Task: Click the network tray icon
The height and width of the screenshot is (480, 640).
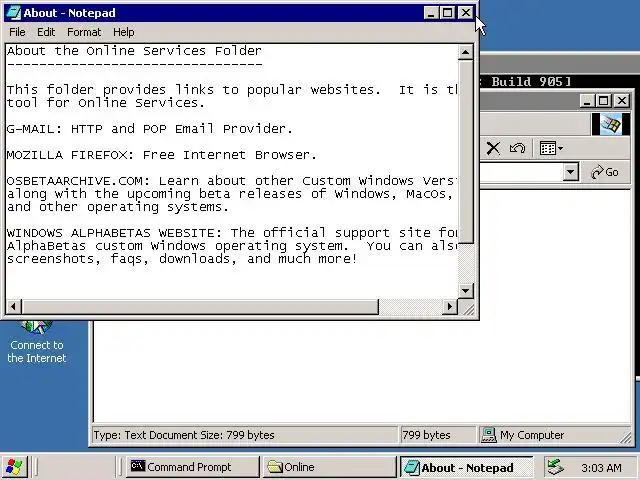Action: (556, 467)
